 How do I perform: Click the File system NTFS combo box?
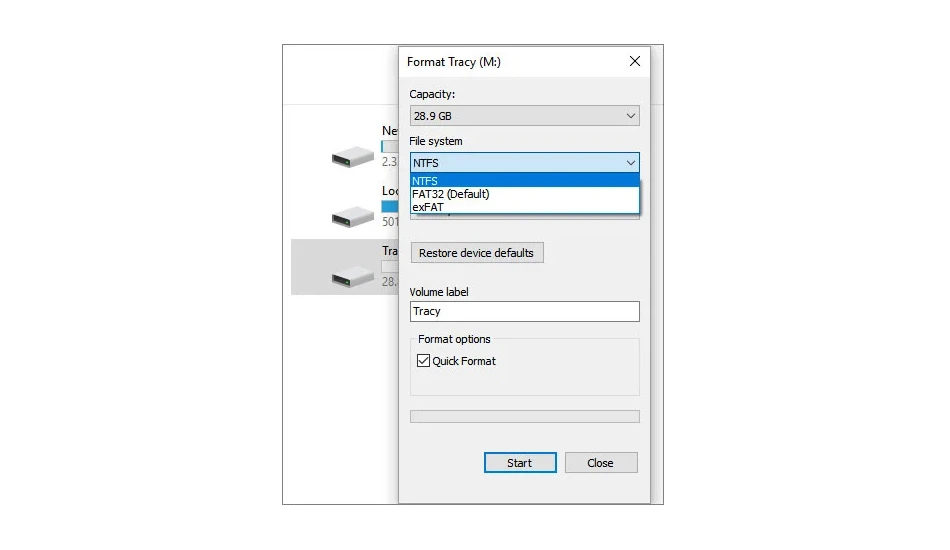point(525,163)
